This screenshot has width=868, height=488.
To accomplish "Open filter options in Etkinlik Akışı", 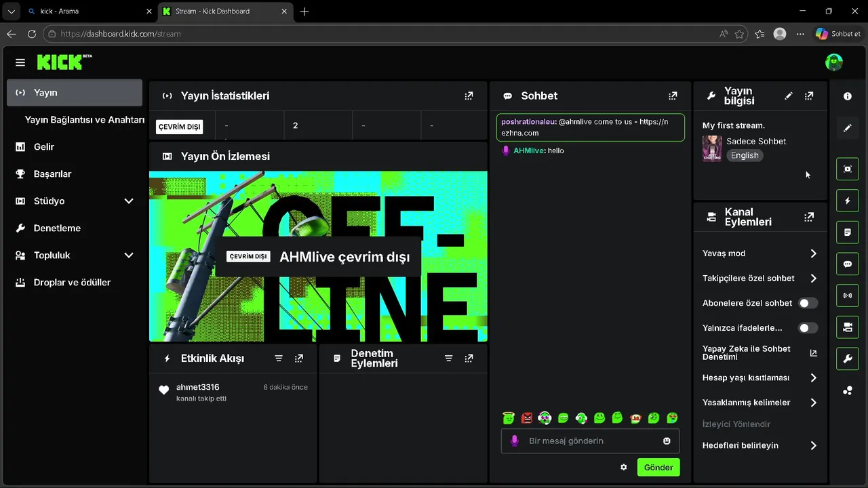I will pos(279,358).
